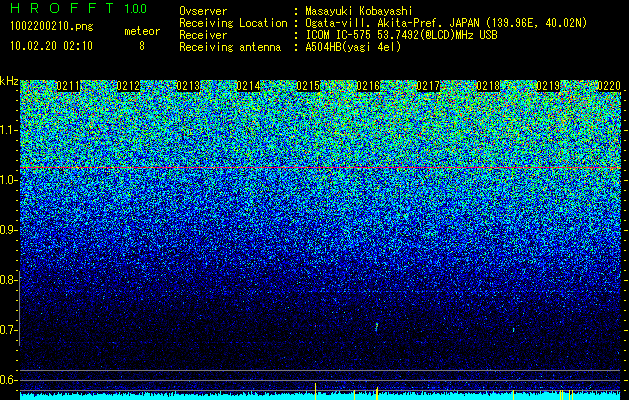Click time marker 0215
The width and height of the screenshot is (629, 400).
pos(308,86)
